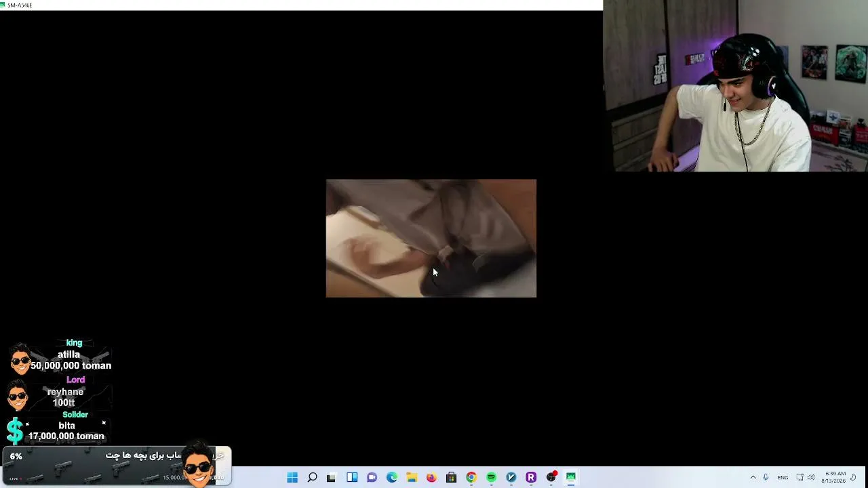Click the "6%" goal percentage
Image resolution: width=868 pixels, height=488 pixels.
point(16,456)
